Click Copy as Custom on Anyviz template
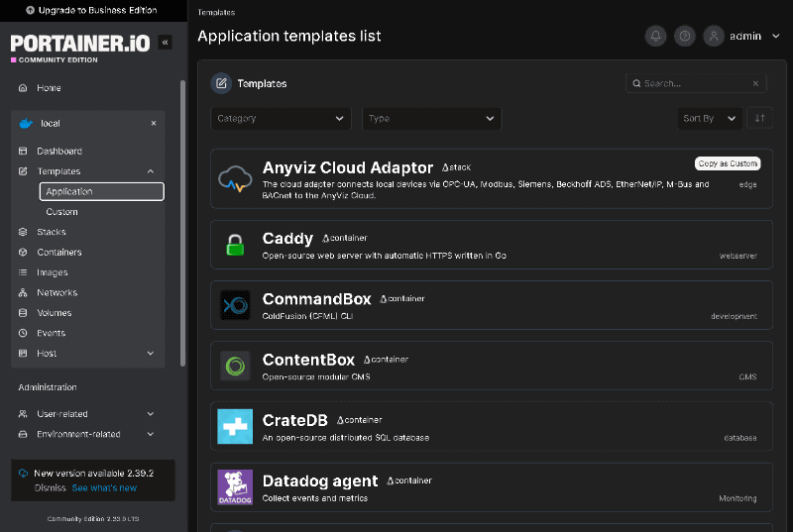 728,163
